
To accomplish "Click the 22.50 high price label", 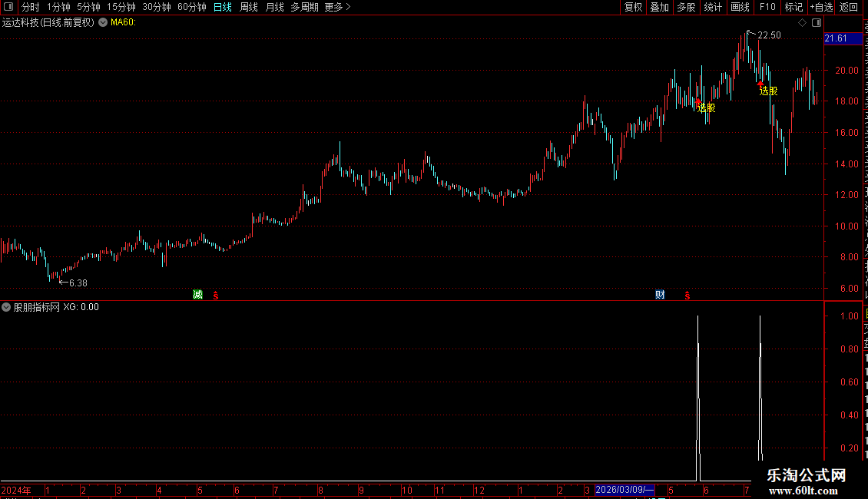I will [x=769, y=35].
